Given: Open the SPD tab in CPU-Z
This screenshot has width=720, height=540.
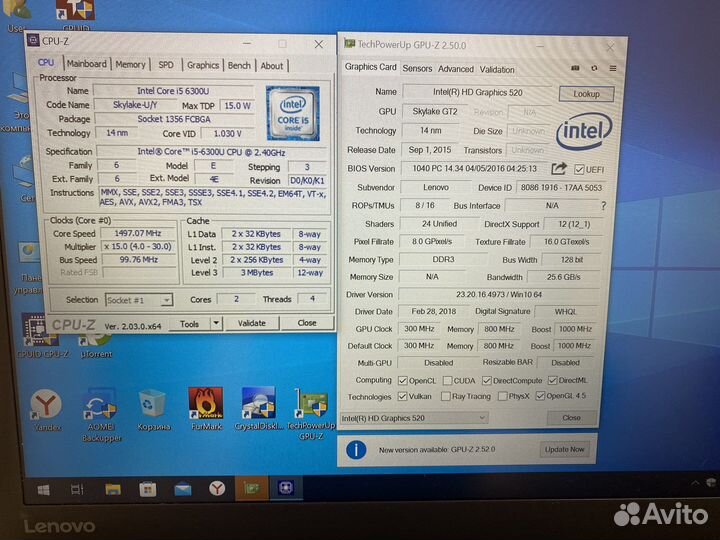Looking at the screenshot, I should 166,65.
